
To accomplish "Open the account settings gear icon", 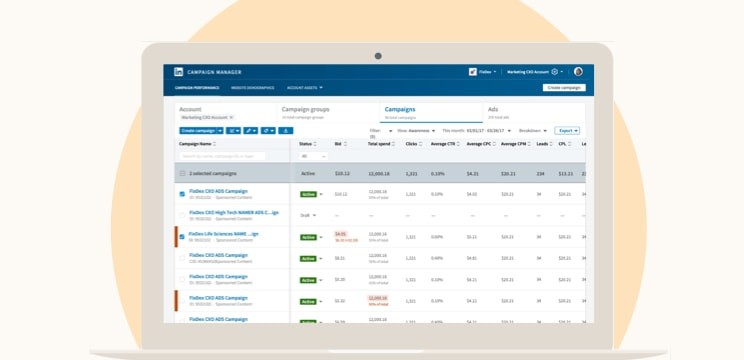I will tap(554, 72).
